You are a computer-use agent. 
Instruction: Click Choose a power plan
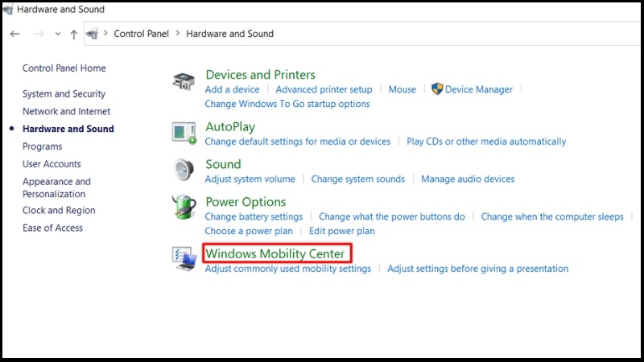(x=249, y=231)
